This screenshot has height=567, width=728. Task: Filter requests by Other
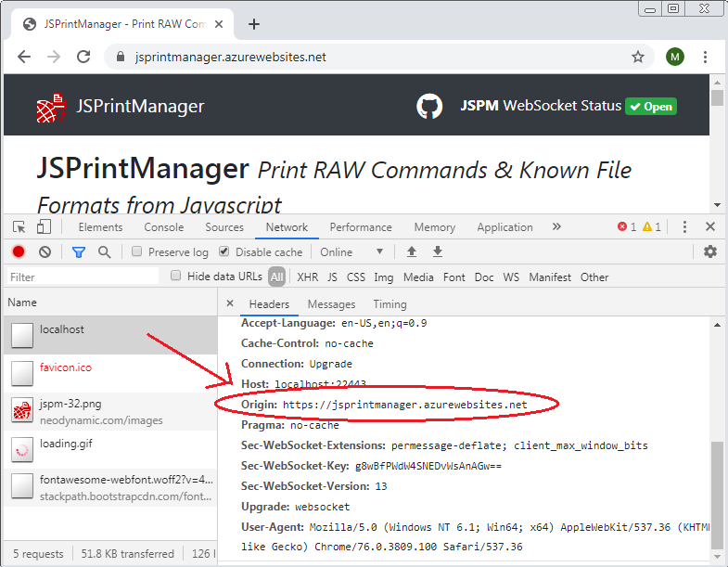pos(594,277)
